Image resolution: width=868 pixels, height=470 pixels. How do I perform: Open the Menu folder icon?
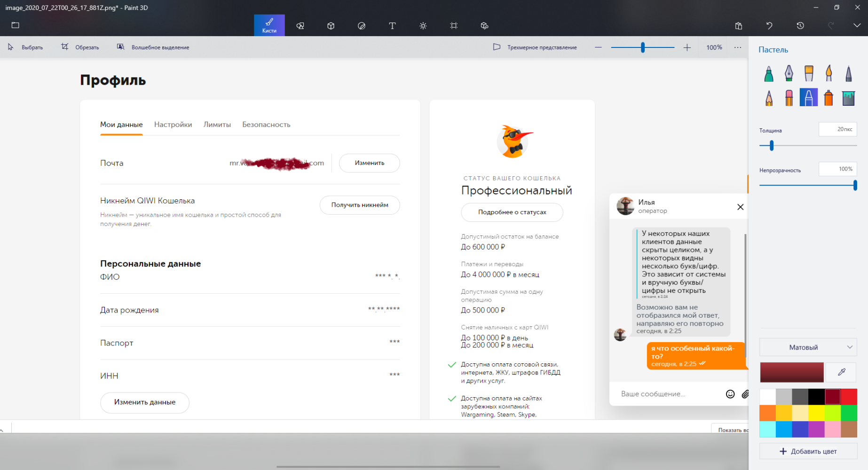coord(16,25)
